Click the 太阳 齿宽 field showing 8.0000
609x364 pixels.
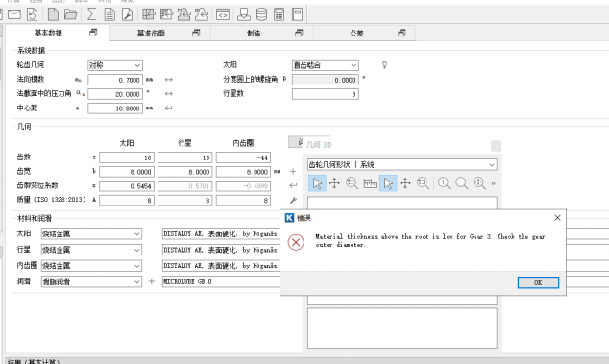(x=127, y=172)
